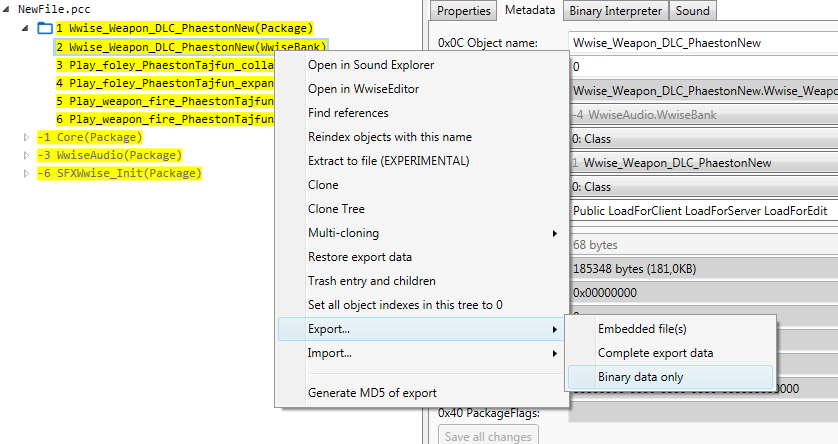Click the 0x40 PackageFlags label

pyautogui.click(x=488, y=413)
